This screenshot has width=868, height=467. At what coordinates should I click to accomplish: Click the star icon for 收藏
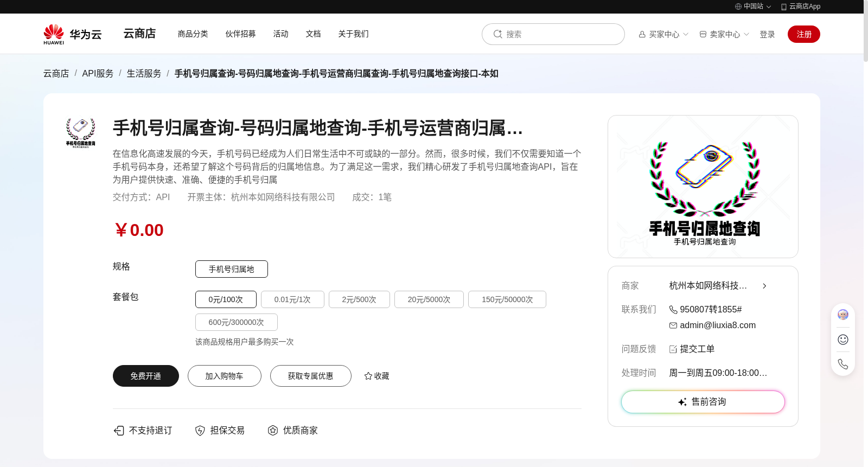(x=368, y=376)
